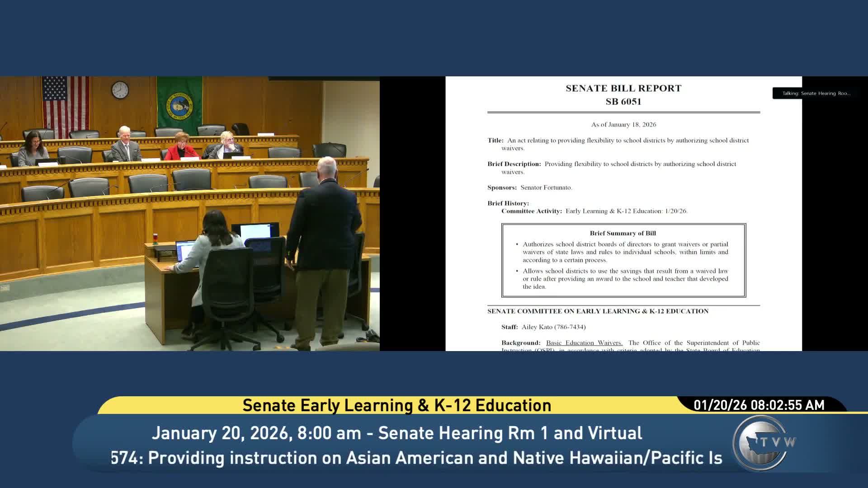Click the timestamp 01/20/26 08:02:55 AM
Image resolution: width=868 pixels, height=488 pixels.
[759, 405]
